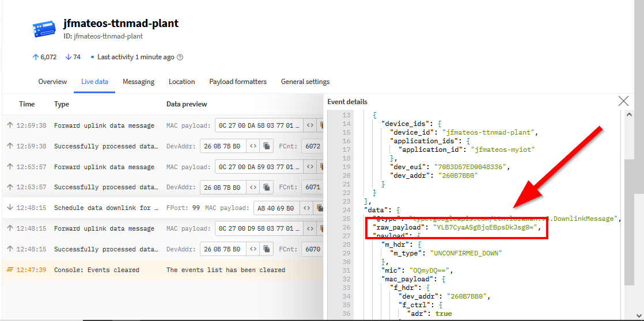Screen dimensions: 644x321
Task: Click the FPort 99 value in downlink row
Action: (x=196, y=208)
